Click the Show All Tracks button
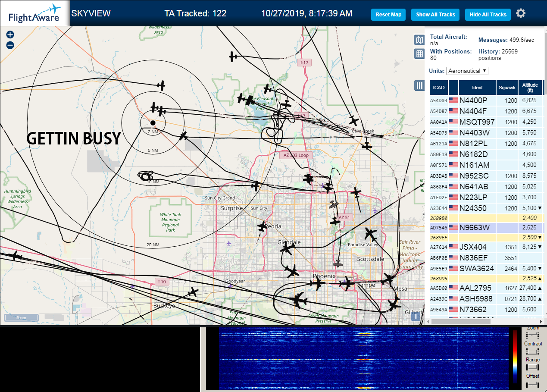 tap(435, 15)
